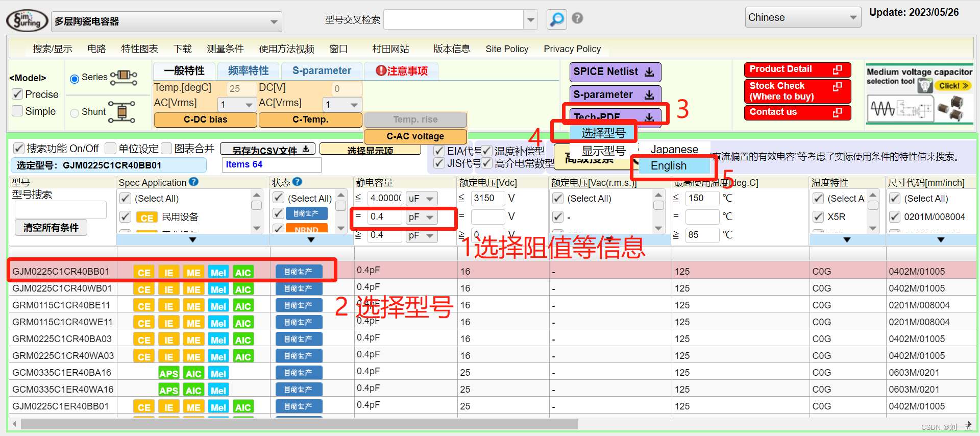Click the SimSurfing logo

[x=27, y=20]
